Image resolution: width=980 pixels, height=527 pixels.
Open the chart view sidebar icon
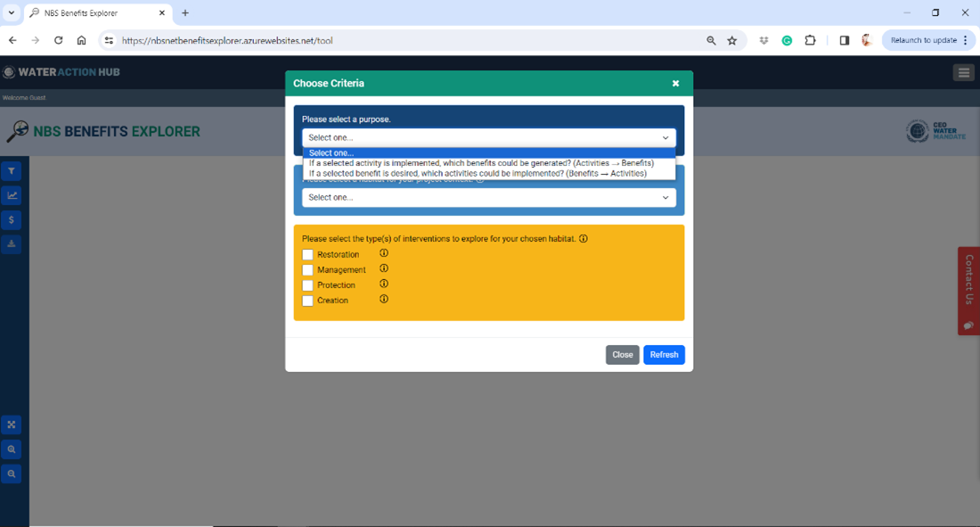click(x=12, y=196)
